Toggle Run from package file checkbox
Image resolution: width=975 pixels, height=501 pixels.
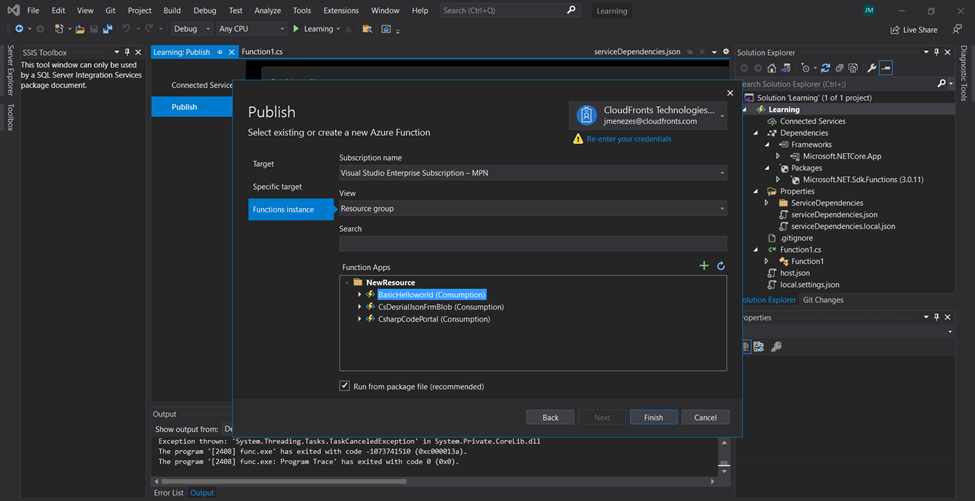344,386
